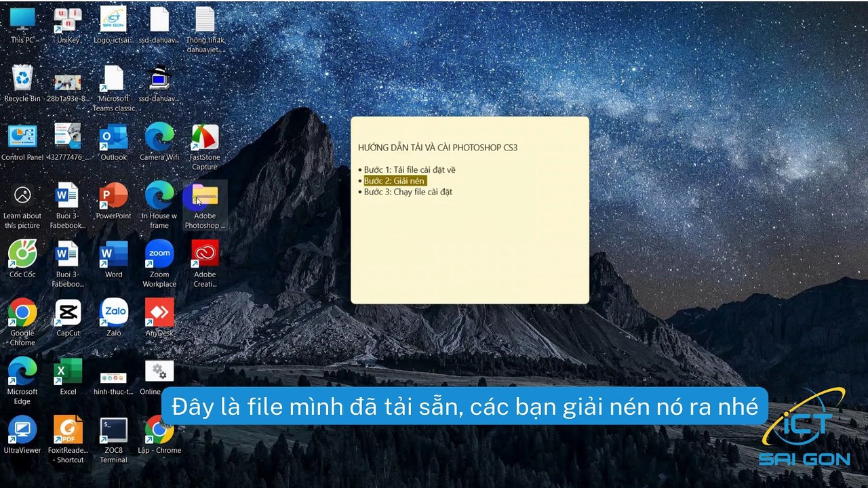
Task: Open the Zoom Workplace shortcut
Action: [159, 264]
